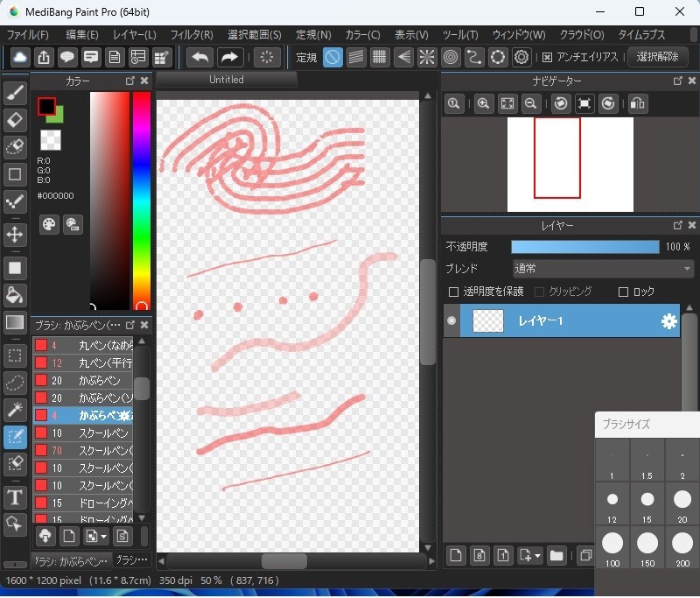Expand the add layer dropdown arrow
Screen dimensions: 700x598
click(x=537, y=555)
